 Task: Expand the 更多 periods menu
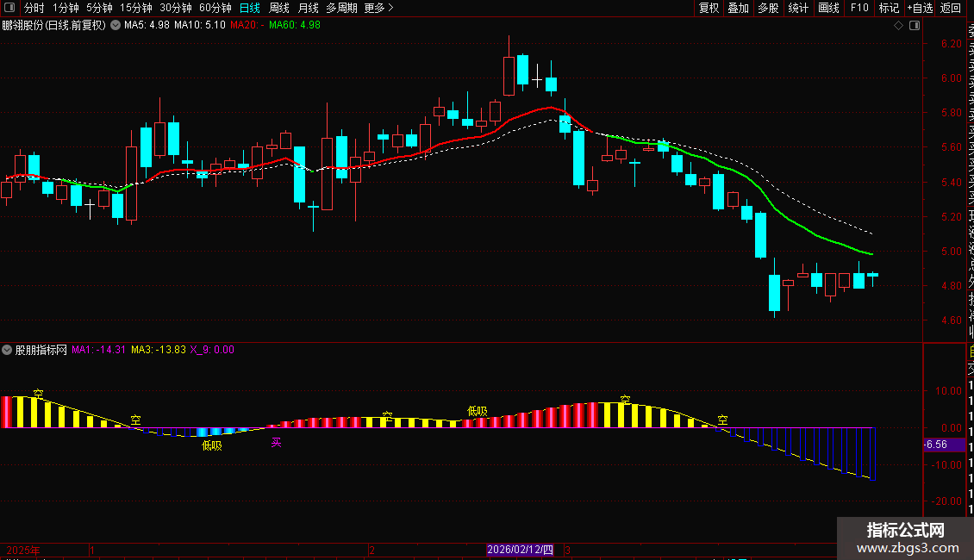378,8
